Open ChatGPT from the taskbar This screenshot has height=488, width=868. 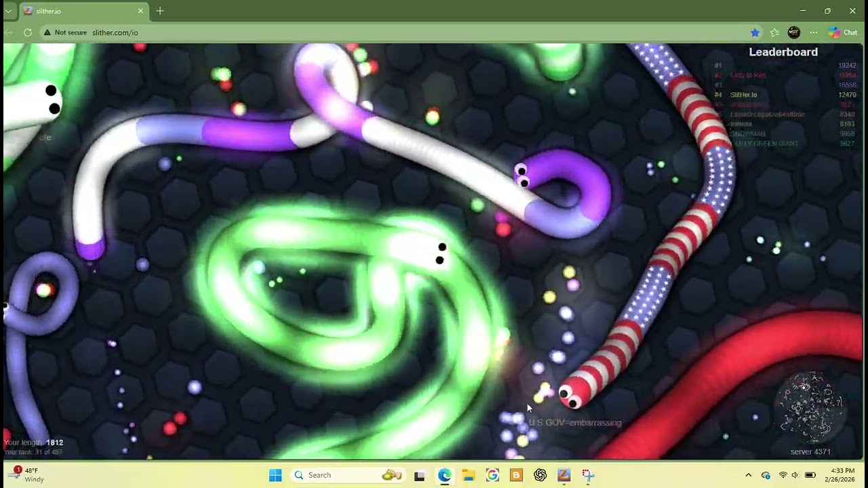point(540,475)
